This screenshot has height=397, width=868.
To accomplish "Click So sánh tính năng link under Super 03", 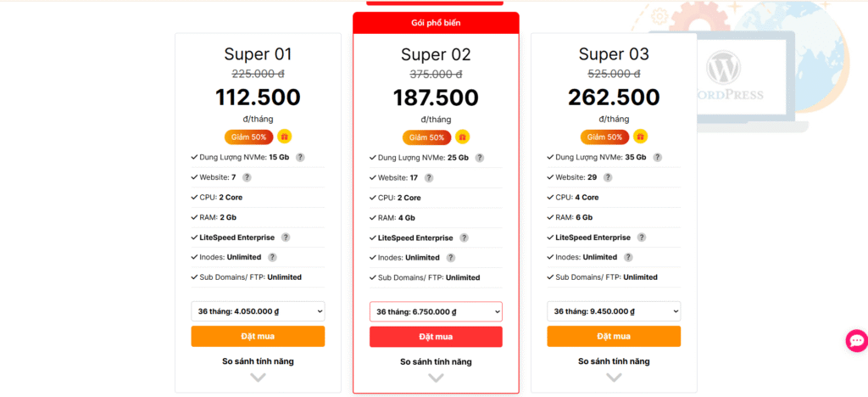I will pos(614,361).
